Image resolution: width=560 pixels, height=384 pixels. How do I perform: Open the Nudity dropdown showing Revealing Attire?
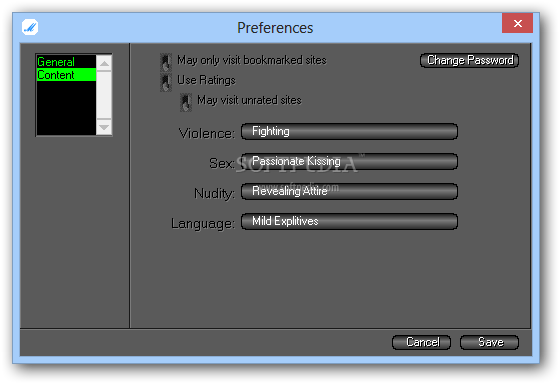point(349,191)
